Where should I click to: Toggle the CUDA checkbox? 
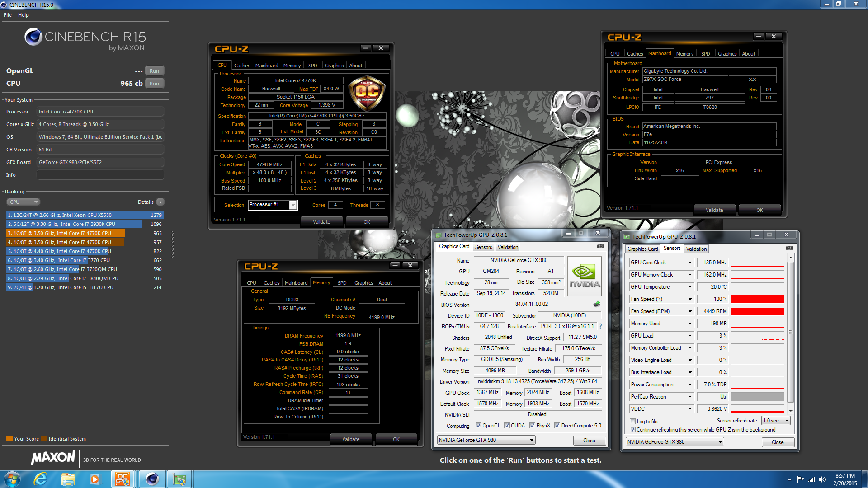(507, 426)
